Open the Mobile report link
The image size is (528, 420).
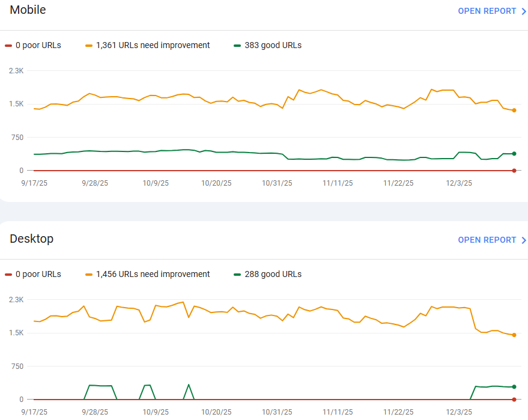coord(487,11)
